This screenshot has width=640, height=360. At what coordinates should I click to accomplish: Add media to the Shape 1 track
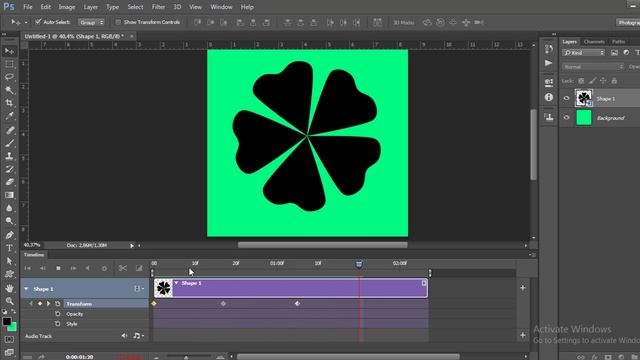[x=523, y=288]
